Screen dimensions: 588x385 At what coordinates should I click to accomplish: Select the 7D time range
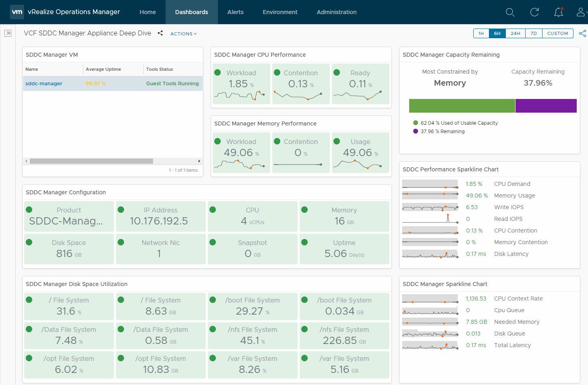pos(534,33)
